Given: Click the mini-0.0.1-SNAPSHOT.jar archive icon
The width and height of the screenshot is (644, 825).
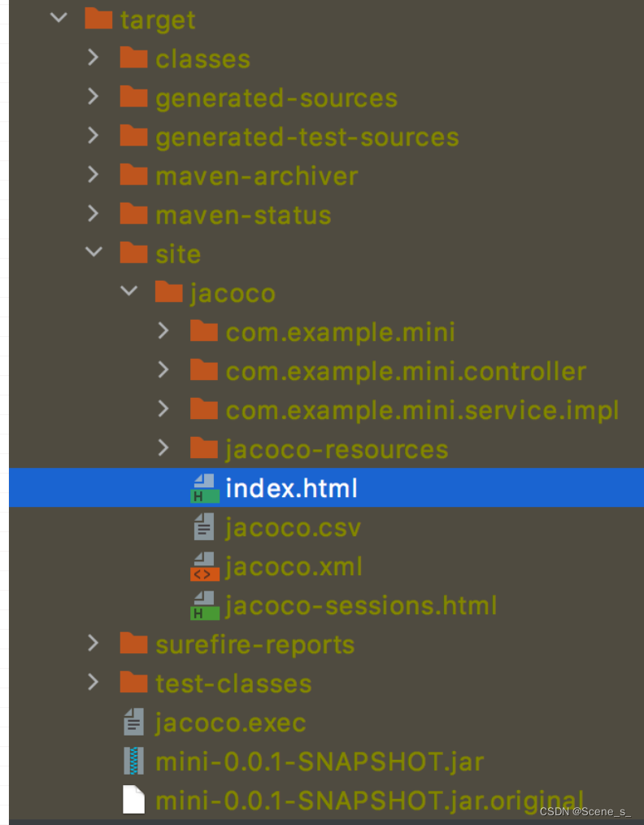Looking at the screenshot, I should coord(133,760).
